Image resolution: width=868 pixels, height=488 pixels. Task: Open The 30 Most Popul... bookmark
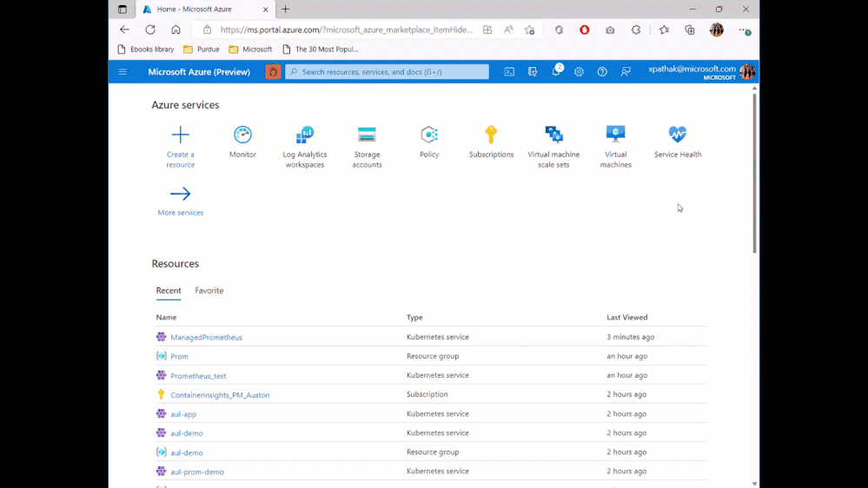321,49
